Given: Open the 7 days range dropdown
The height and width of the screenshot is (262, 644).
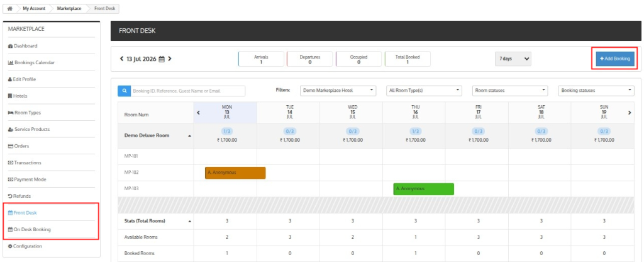Looking at the screenshot, I should click(x=513, y=59).
